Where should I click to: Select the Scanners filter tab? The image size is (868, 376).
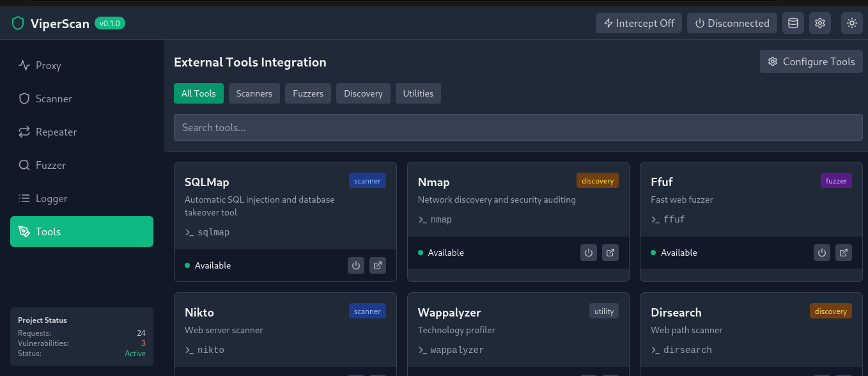[254, 93]
